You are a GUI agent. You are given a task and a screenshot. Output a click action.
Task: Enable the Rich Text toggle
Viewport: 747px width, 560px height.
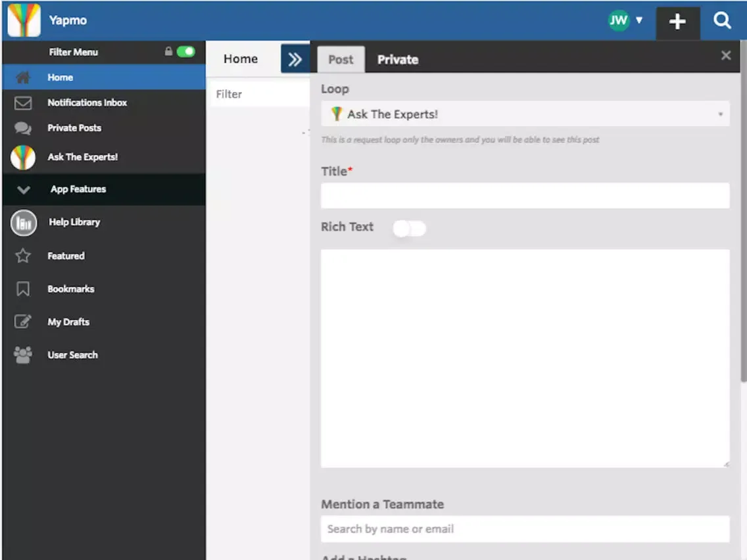(409, 229)
